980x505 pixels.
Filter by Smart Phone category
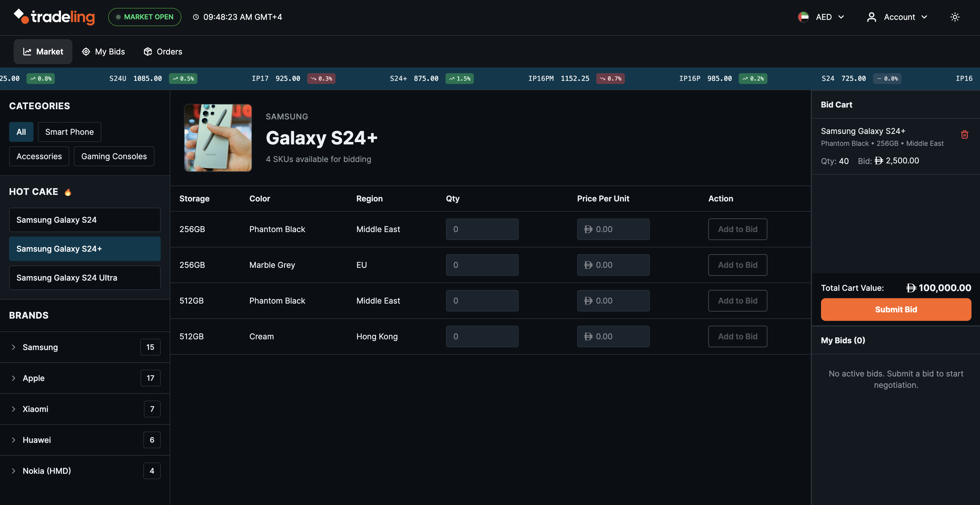pos(69,132)
